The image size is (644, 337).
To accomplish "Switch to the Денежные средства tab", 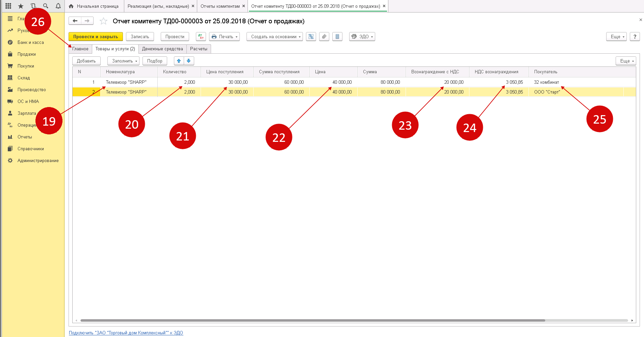I will click(162, 49).
